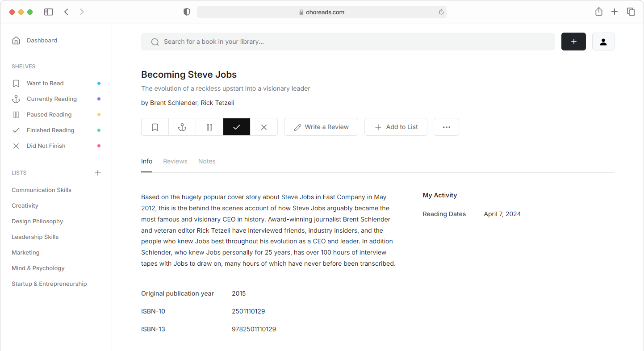Click the X icon beside Did Not Finish
This screenshot has height=351, width=644.
(x=16, y=146)
